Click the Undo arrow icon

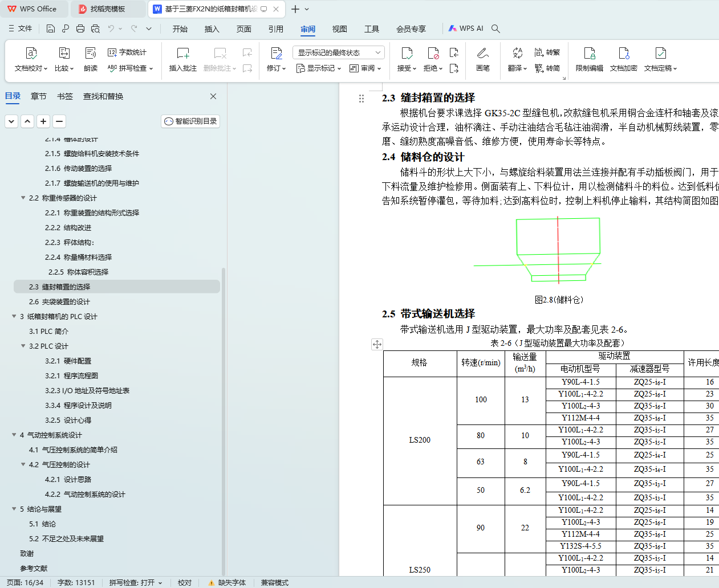[x=111, y=28]
